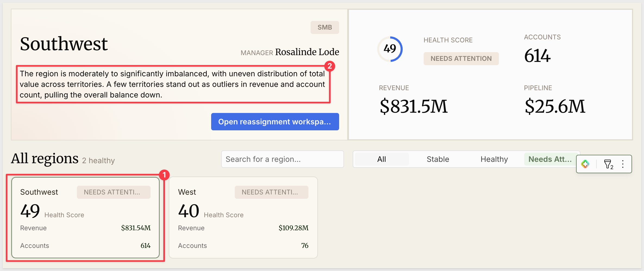Click the NEEDS ATTENTION health score badge
Viewport: 644px width, 271px height.
[461, 59]
